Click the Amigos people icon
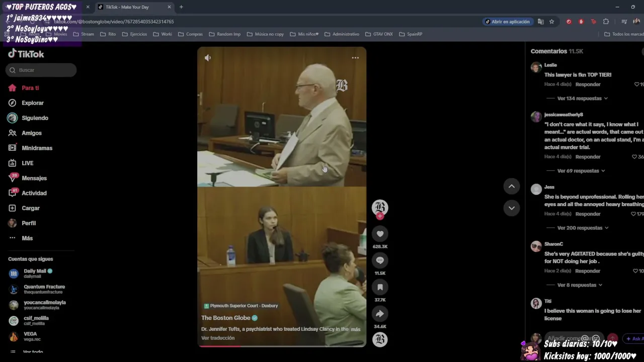 coord(12,133)
